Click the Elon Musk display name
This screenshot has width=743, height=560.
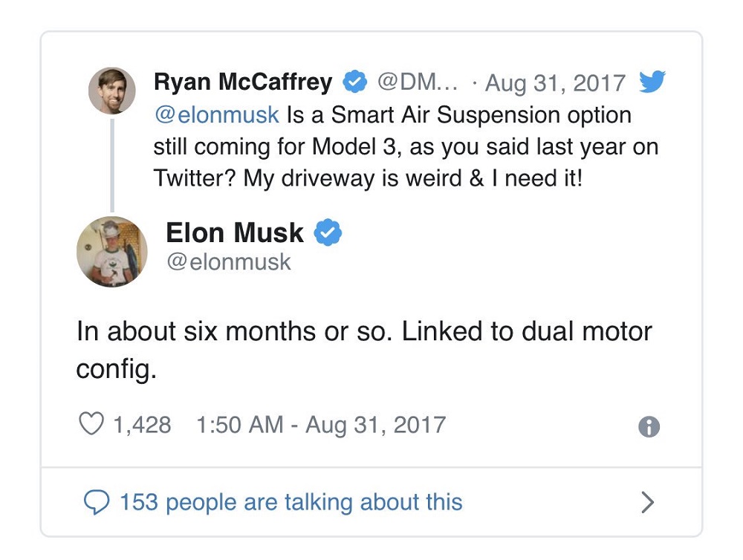[x=235, y=233]
